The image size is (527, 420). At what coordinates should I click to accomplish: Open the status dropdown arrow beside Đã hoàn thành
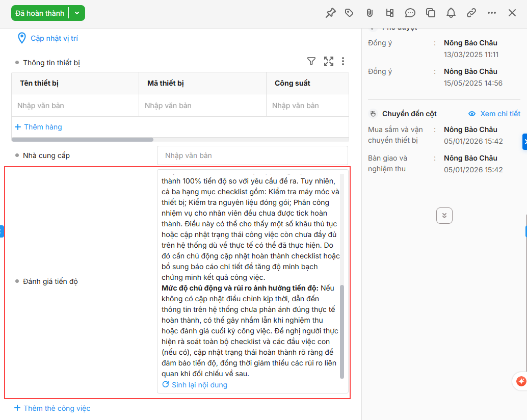[77, 13]
